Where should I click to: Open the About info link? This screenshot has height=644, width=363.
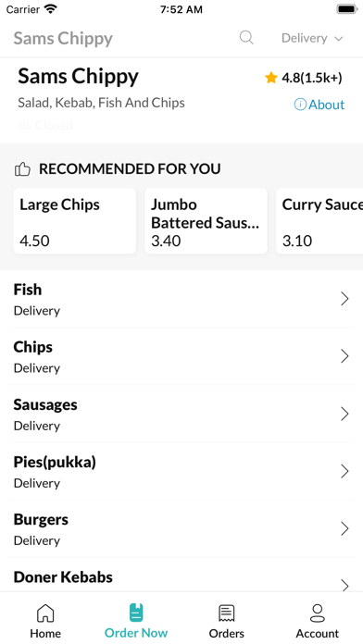tap(319, 105)
